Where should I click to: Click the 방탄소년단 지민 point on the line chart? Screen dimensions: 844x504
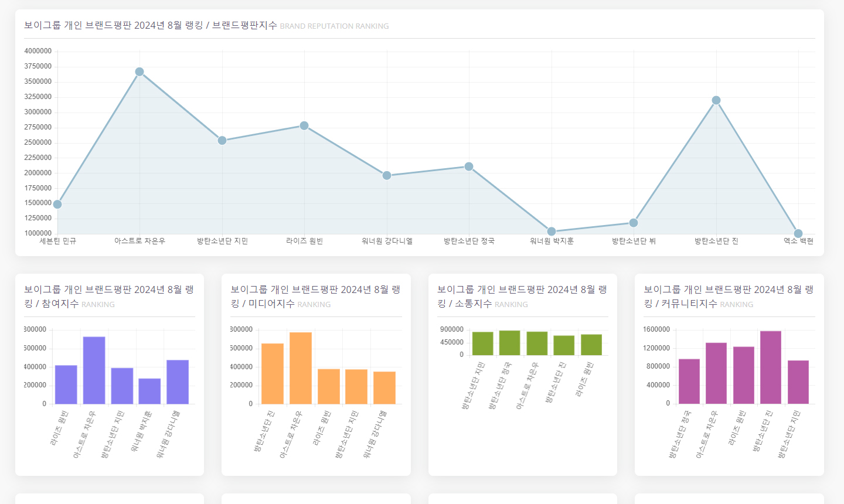[x=222, y=141]
